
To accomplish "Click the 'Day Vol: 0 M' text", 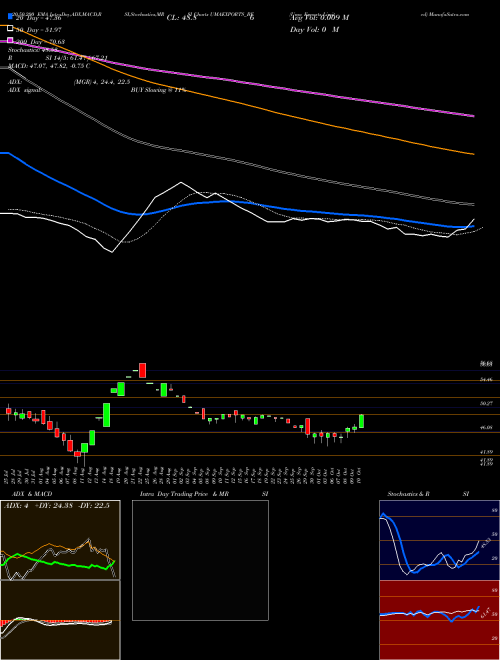I will coord(314,30).
